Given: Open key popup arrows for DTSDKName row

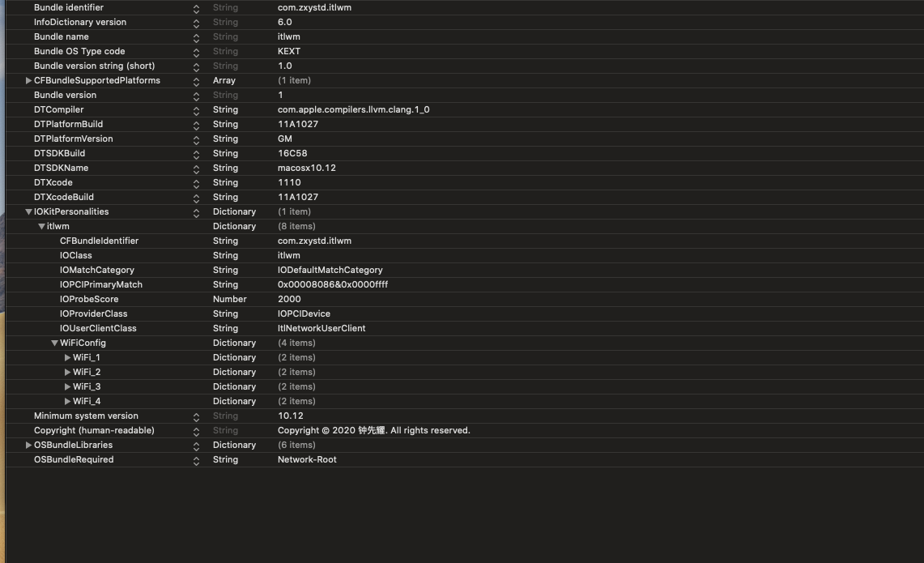Looking at the screenshot, I should [x=196, y=168].
